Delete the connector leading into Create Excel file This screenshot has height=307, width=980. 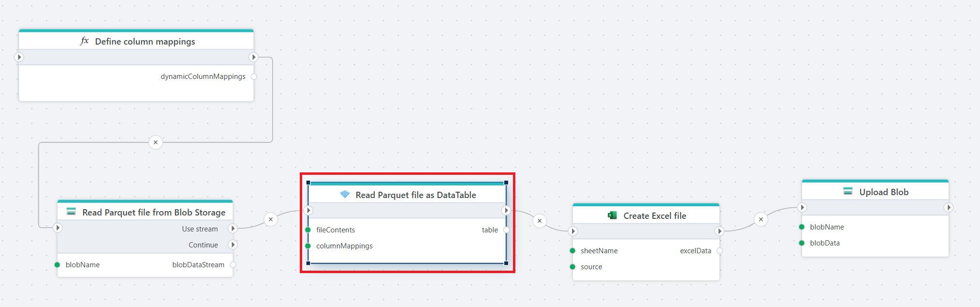(x=540, y=221)
